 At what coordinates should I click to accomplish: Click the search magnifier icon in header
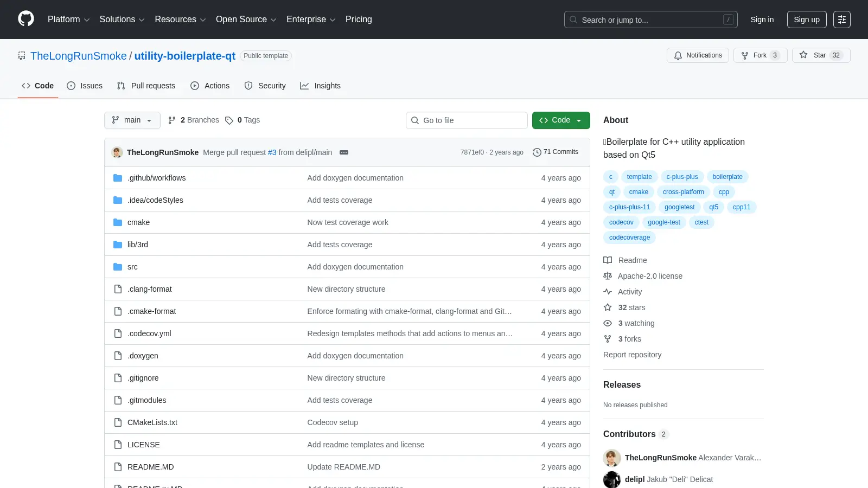[573, 20]
